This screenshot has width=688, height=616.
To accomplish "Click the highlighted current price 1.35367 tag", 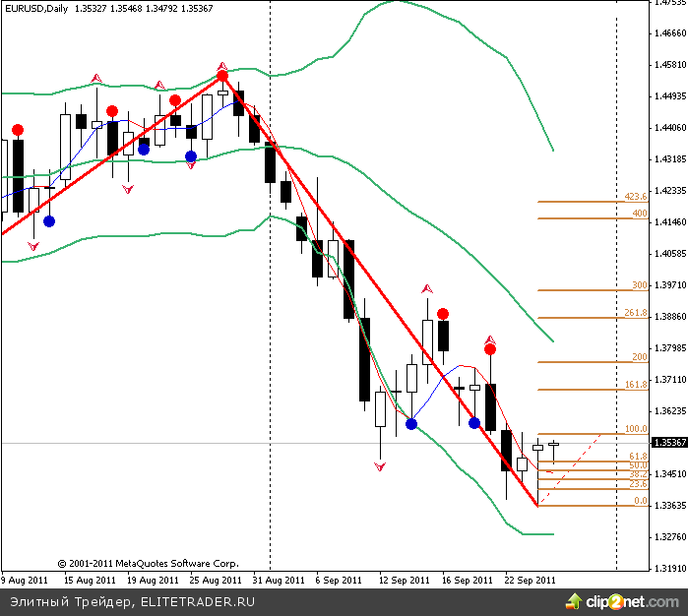I will (668, 443).
